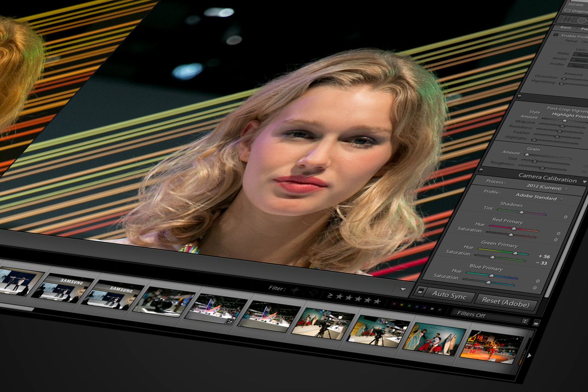Switch to the Basic lens corrections tab
This screenshot has height=392, width=588.
[x=565, y=28]
